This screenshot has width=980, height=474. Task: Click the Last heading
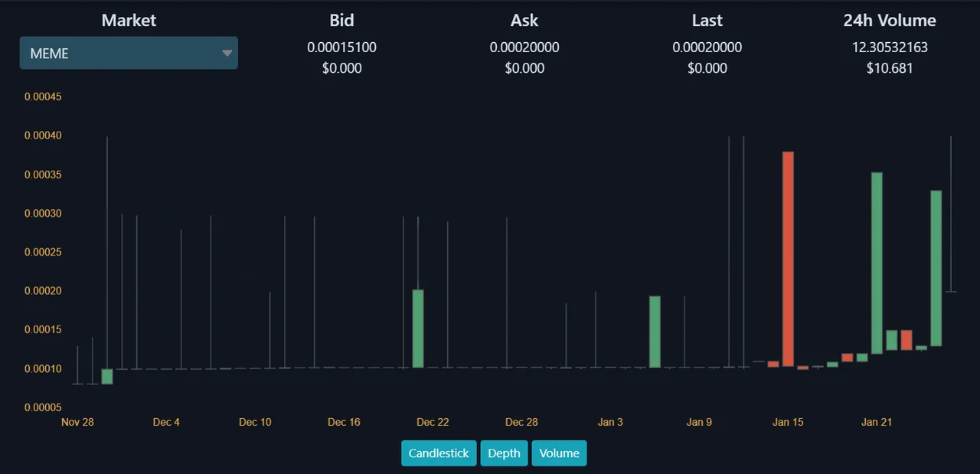(x=707, y=21)
